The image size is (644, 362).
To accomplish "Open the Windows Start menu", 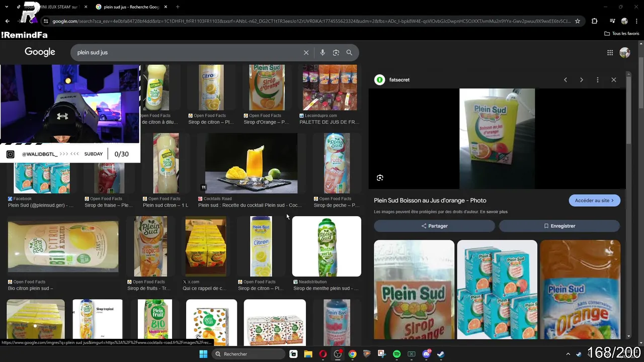I will coord(203,354).
